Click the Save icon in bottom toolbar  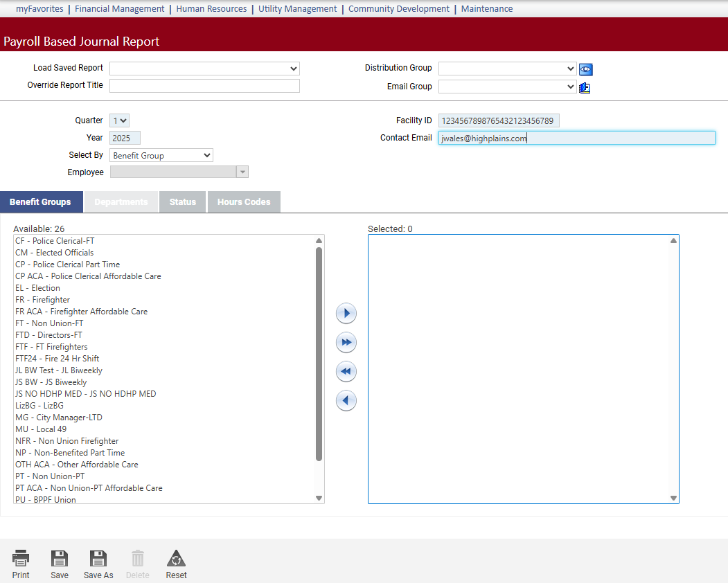click(60, 559)
